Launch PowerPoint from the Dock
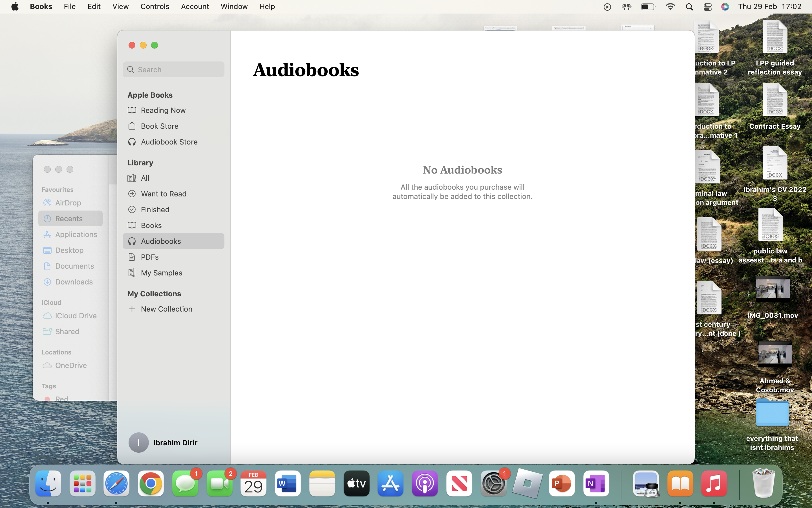The height and width of the screenshot is (508, 812). [x=562, y=484]
